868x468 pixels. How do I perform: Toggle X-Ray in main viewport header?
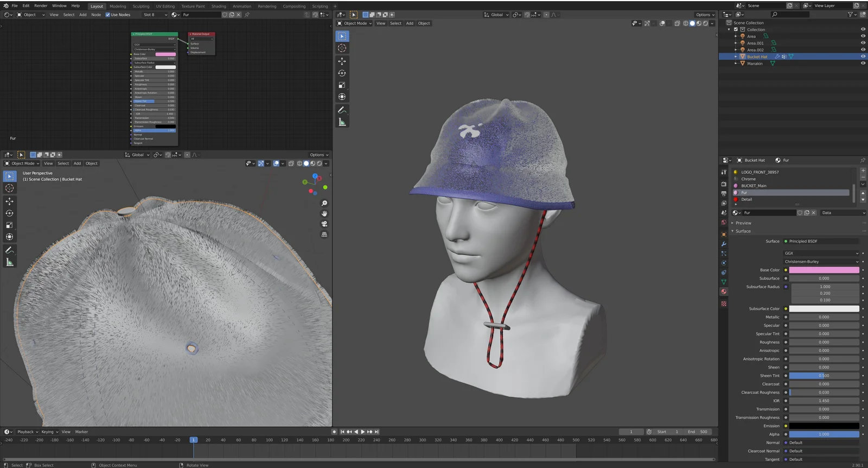[677, 23]
